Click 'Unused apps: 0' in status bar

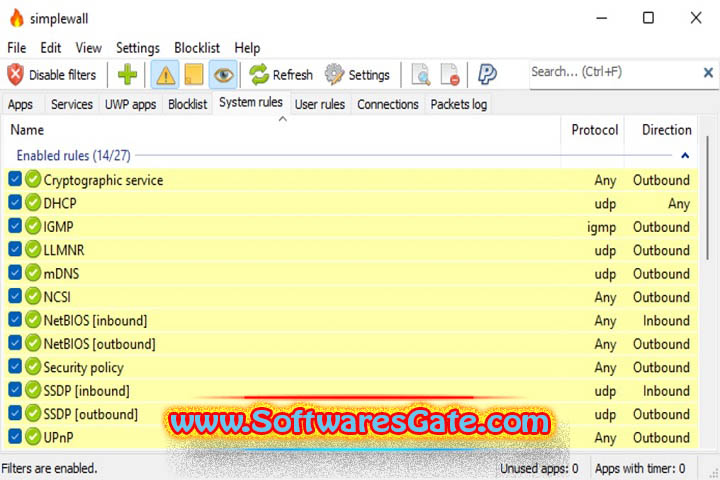click(539, 468)
